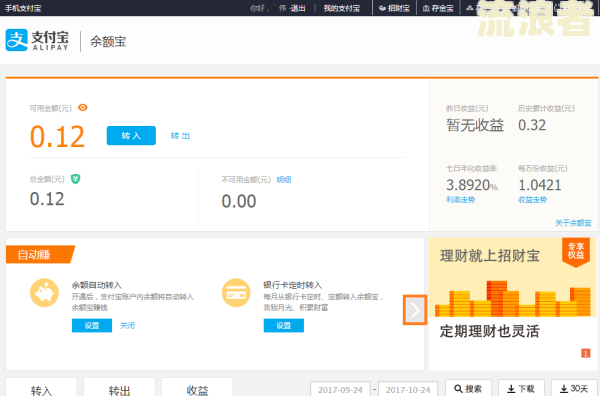Click the 0.00 unavailable amount value
The width and height of the screenshot is (600, 396).
pos(239,201)
